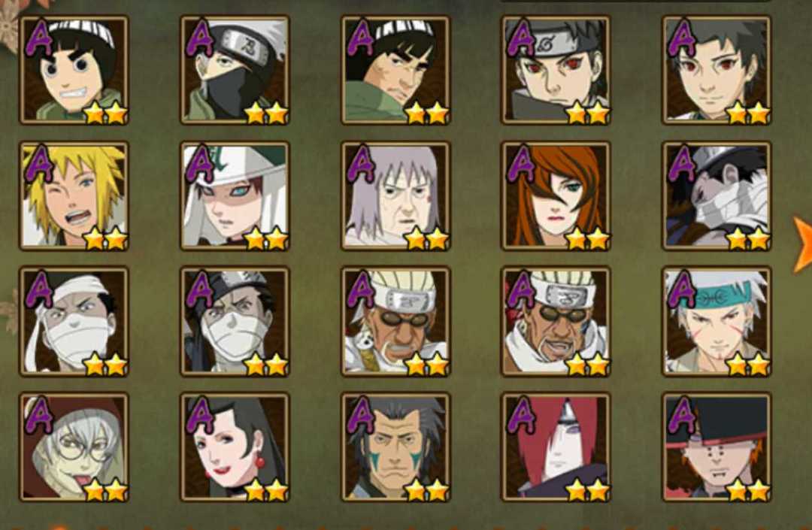Pick lavender-haired elderly woman portrait
This screenshot has width=812, height=530.
[395, 195]
